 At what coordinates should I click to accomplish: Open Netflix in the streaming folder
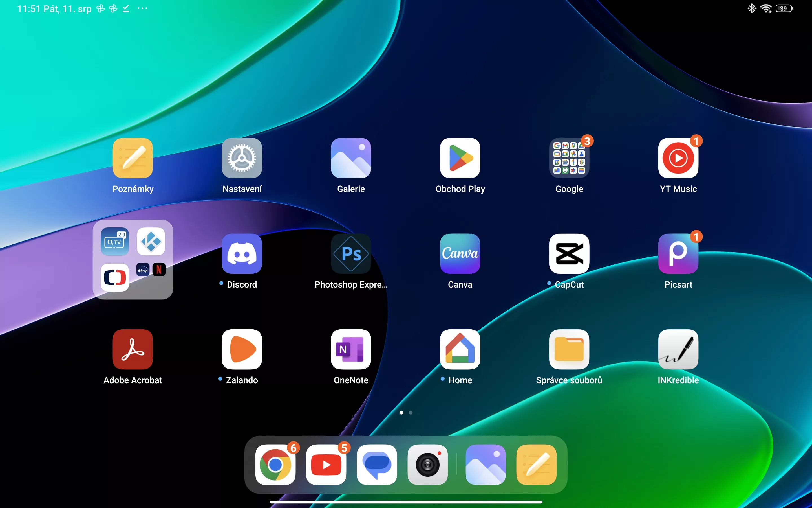[159, 270]
